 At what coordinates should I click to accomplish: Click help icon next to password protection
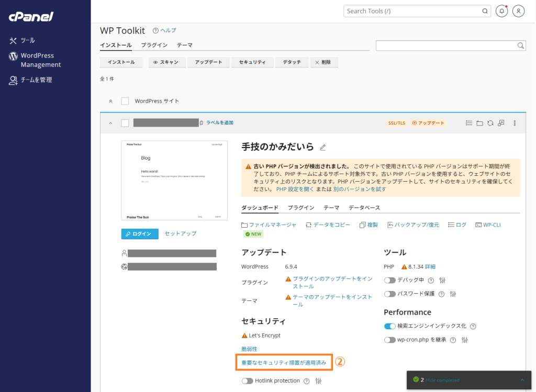coord(442,294)
